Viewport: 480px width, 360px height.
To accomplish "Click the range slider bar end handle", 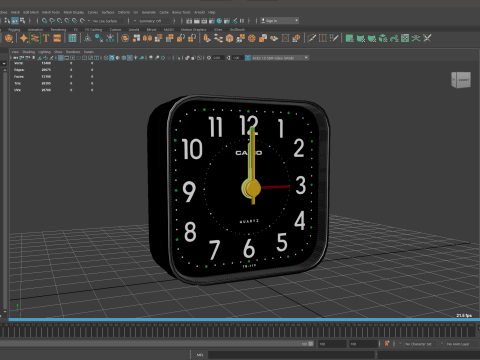I will coord(311,344).
